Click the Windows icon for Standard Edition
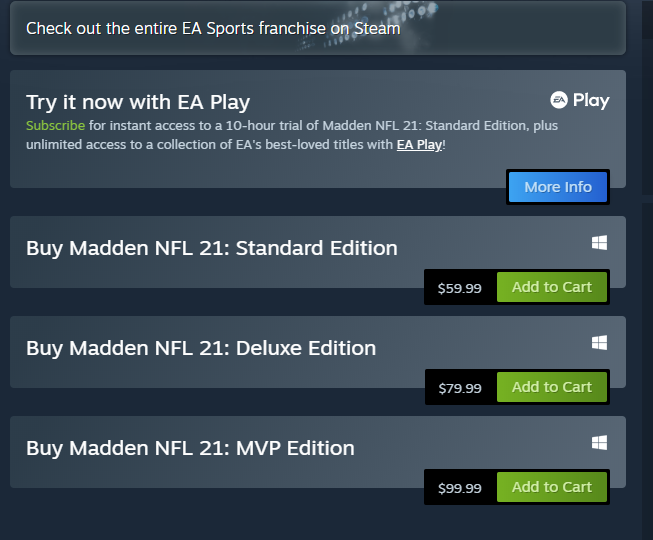 [599, 243]
